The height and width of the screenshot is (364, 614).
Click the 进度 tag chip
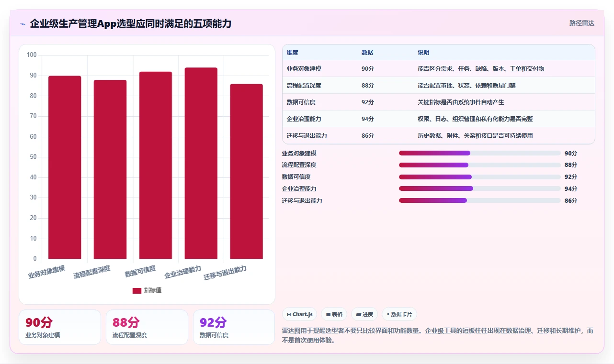[364, 314]
